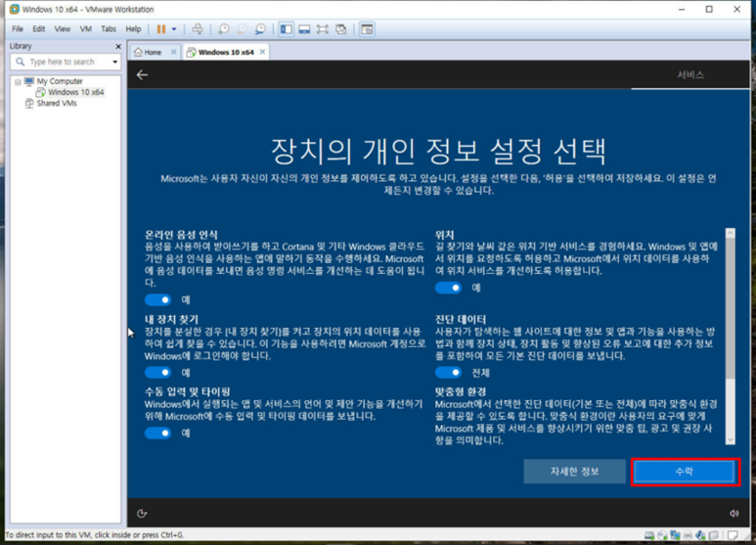Viewport: 756px width, 545px height.
Task: Click the privacy settings scrollbar up arrow
Action: point(731,234)
